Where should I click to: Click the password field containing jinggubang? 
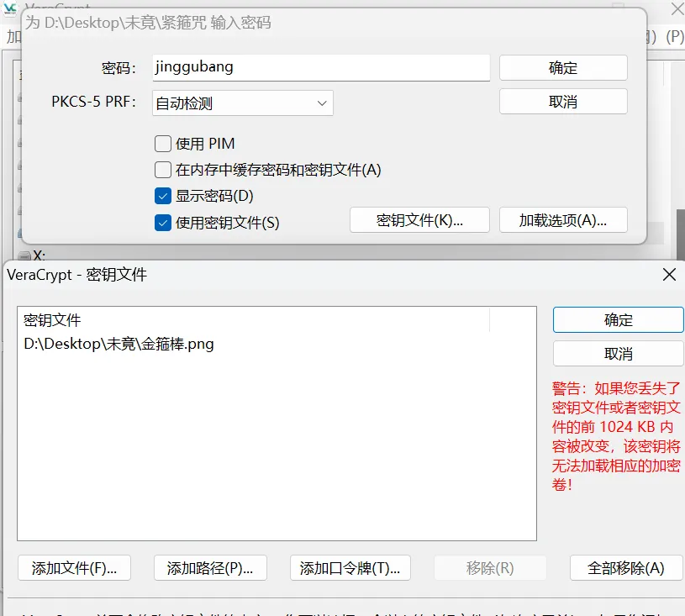point(320,67)
